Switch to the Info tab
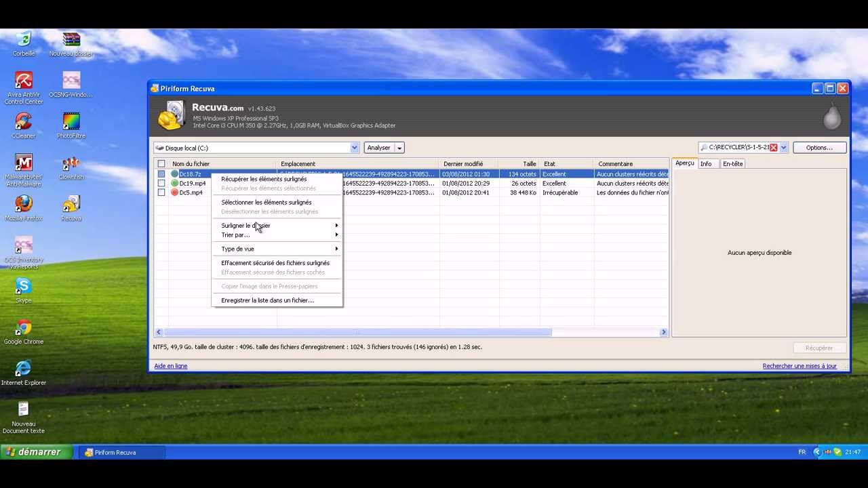Screen dimensions: 868x488 tap(706, 164)
